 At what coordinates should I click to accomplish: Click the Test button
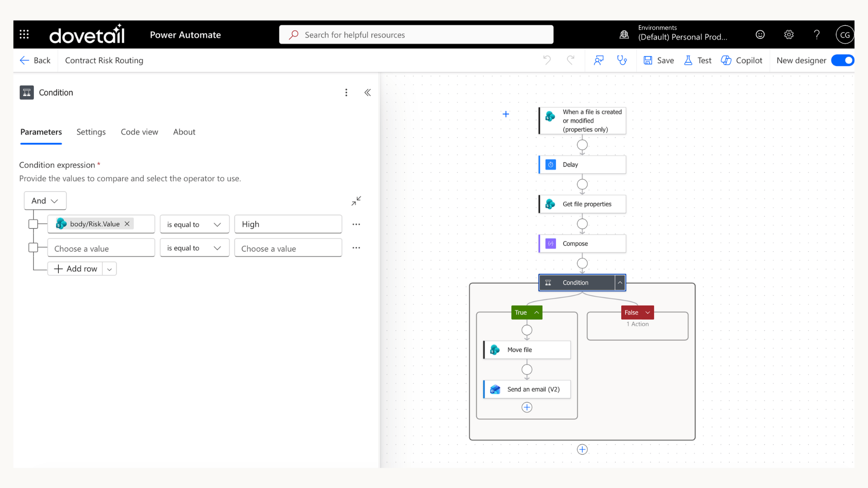698,60
